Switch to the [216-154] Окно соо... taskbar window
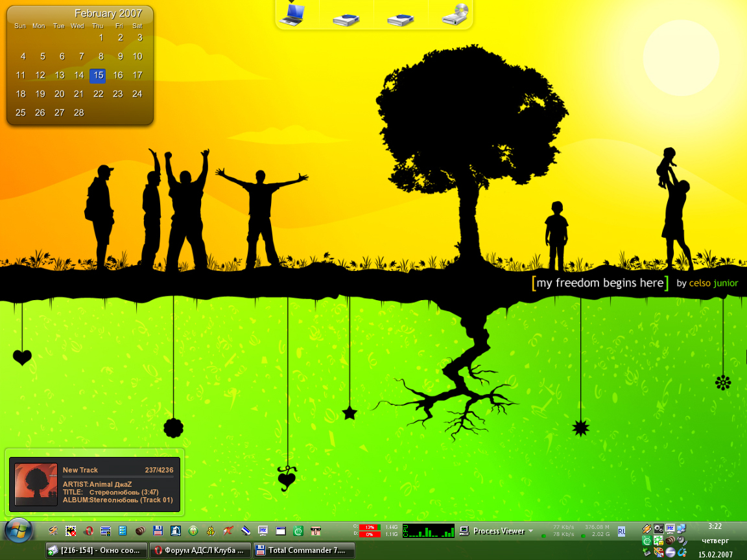Screen dimensions: 747x560 tap(96, 550)
